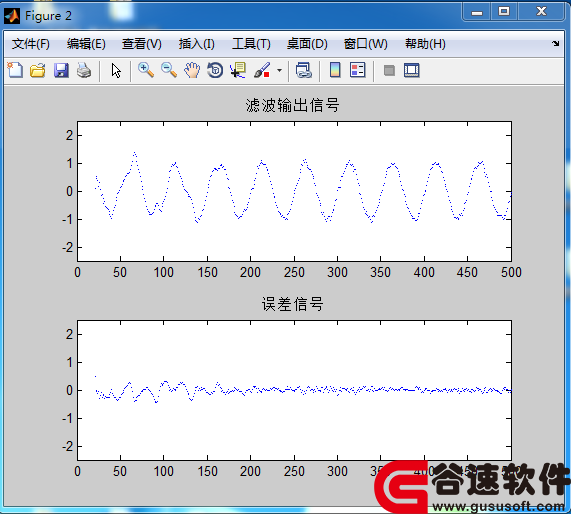Minimize the Figure 2 window

coord(477,12)
